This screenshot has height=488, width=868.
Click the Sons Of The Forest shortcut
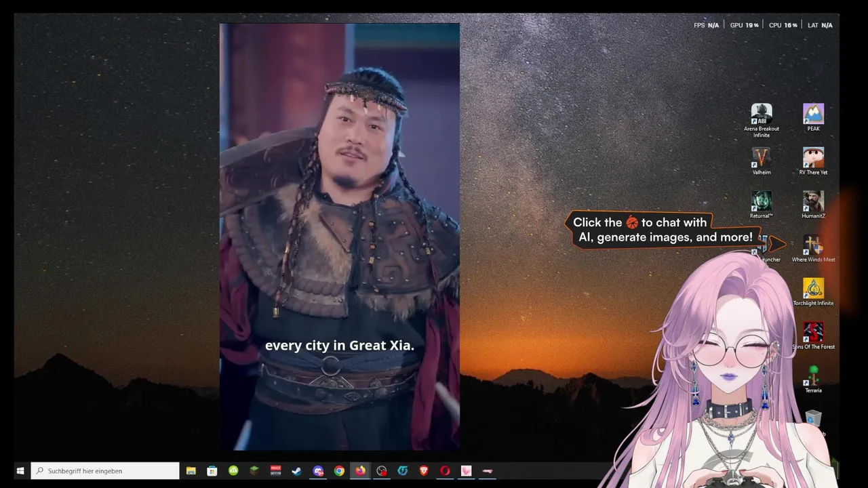pos(813,336)
